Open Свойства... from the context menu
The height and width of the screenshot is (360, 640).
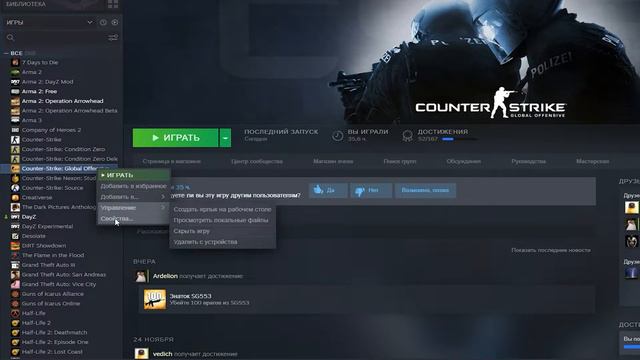pos(133,219)
